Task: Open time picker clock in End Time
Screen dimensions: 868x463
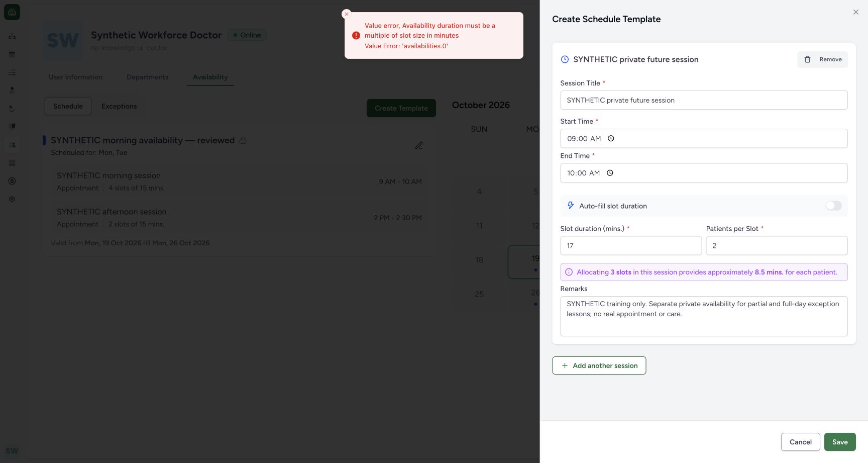Action: click(610, 173)
